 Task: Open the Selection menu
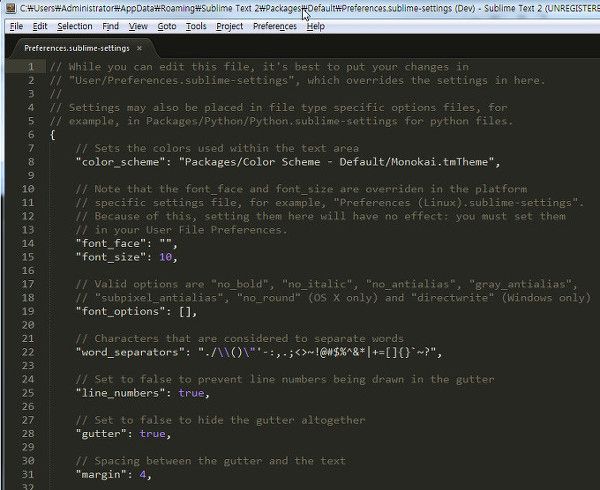coord(75,26)
